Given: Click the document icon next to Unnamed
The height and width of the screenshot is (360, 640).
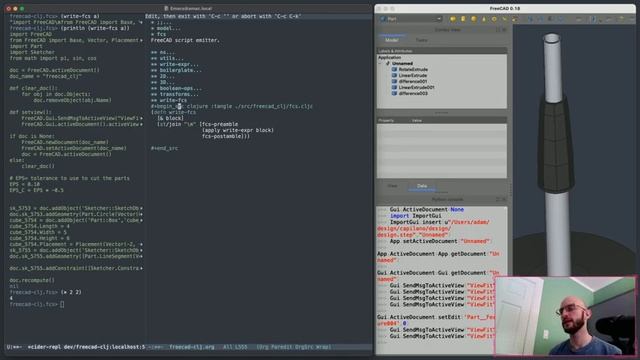Looking at the screenshot, I should click(x=388, y=63).
